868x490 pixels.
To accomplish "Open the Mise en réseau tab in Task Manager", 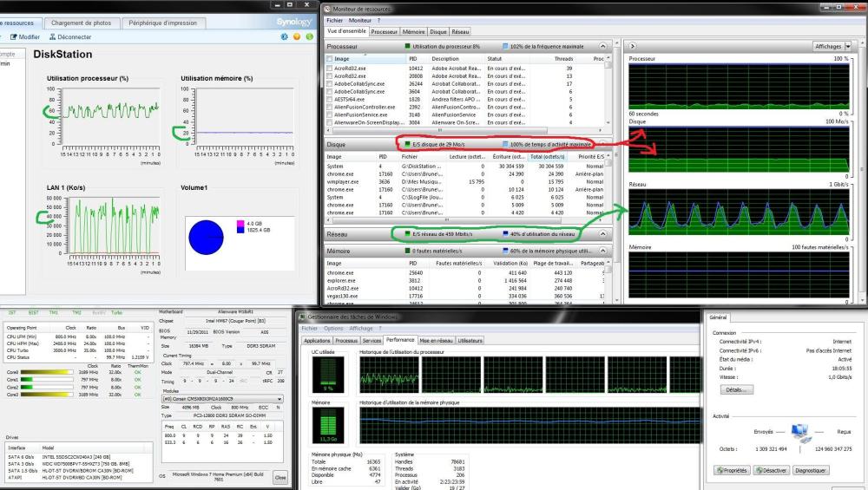I will point(437,341).
